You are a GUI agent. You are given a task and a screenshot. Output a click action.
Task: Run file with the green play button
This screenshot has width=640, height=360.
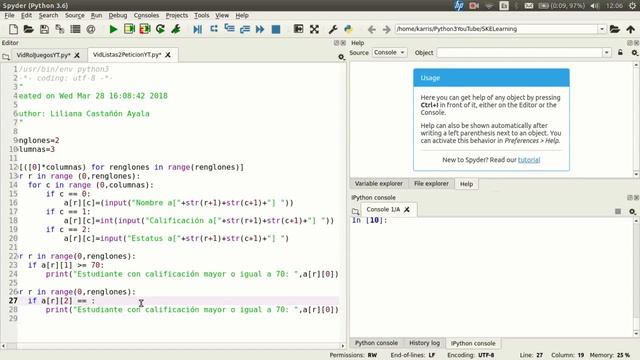[113, 29]
